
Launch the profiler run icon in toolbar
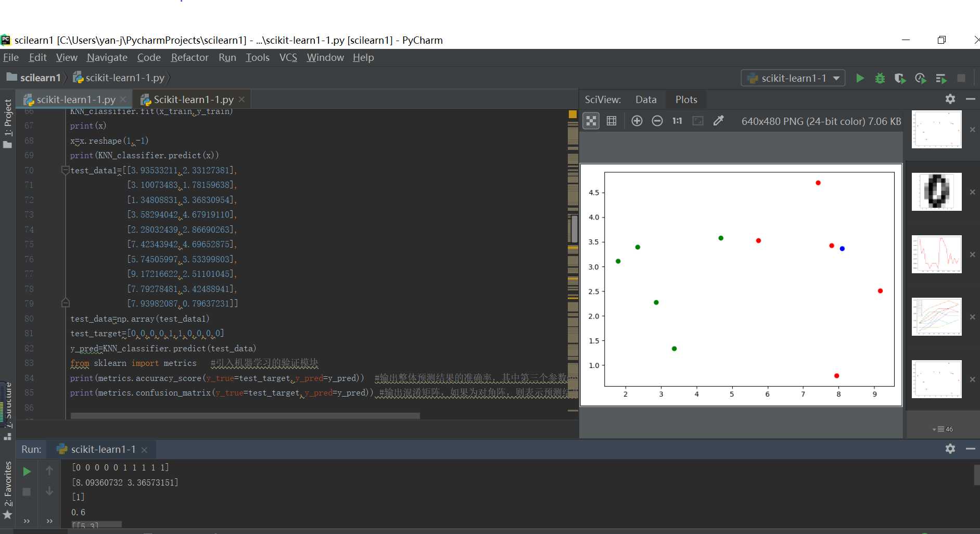point(920,78)
